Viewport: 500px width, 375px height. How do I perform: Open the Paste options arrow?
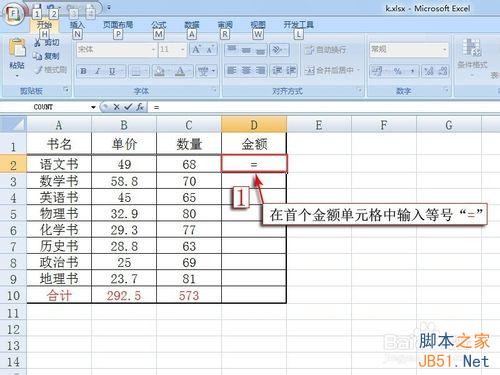point(17,76)
